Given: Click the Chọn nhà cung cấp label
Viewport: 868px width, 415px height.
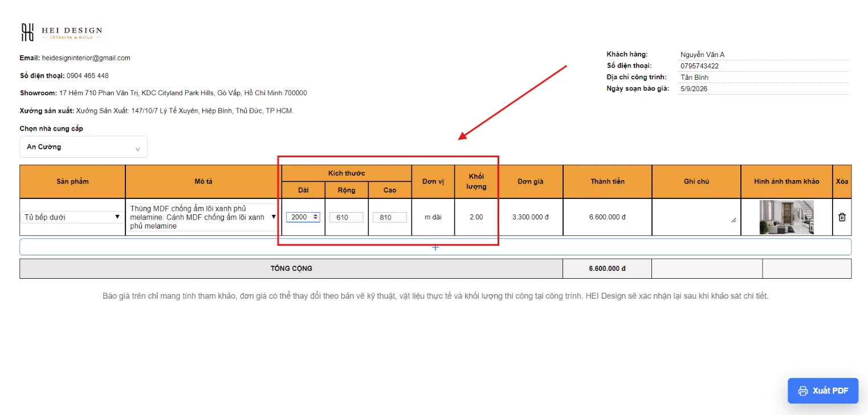Looking at the screenshot, I should (x=51, y=129).
